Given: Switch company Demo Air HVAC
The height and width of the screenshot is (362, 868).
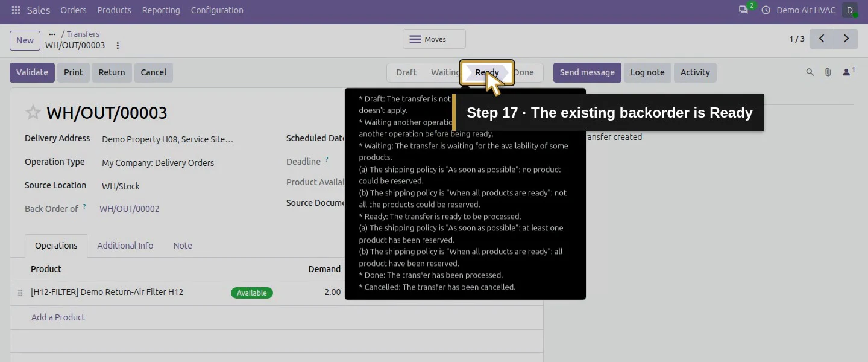Looking at the screenshot, I should (x=806, y=10).
